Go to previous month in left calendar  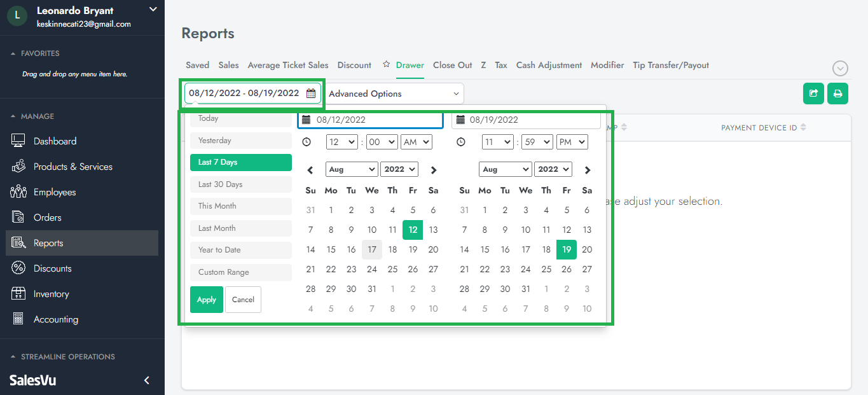coord(310,170)
